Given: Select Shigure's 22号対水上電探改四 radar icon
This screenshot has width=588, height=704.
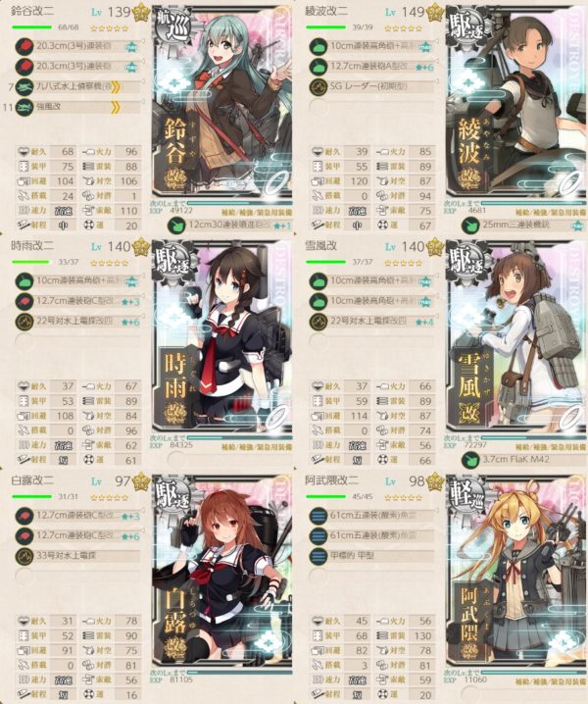Looking at the screenshot, I should (24, 322).
